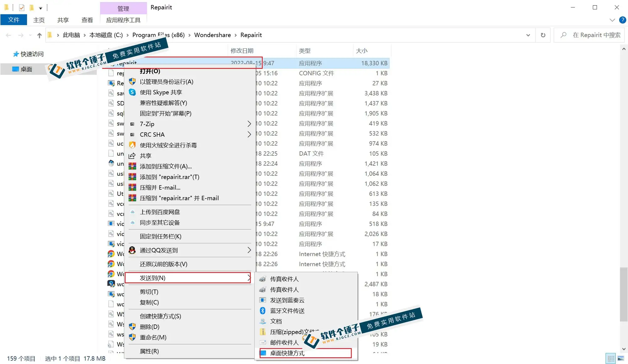Open the address bar history dropdown

(x=528, y=35)
